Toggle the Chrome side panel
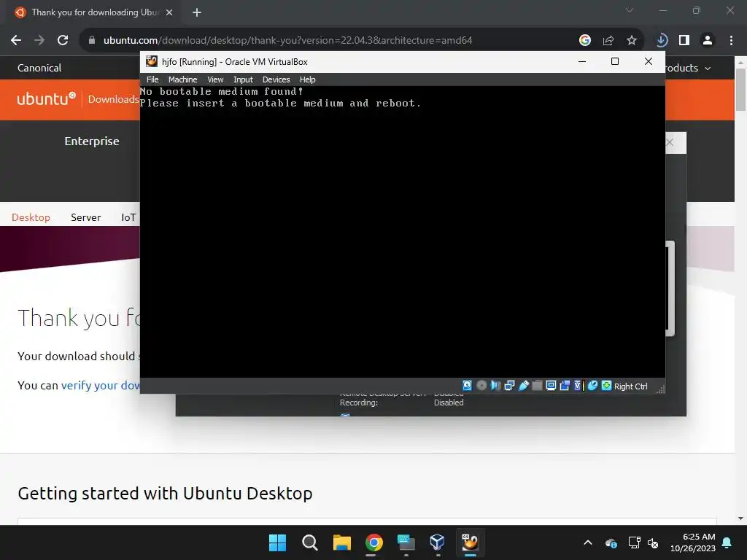 684,41
